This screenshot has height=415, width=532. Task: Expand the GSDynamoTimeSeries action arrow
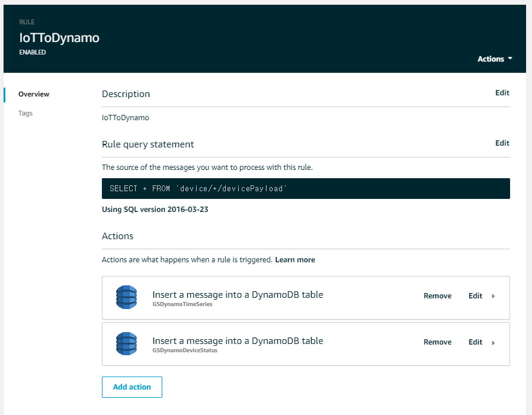click(x=493, y=296)
